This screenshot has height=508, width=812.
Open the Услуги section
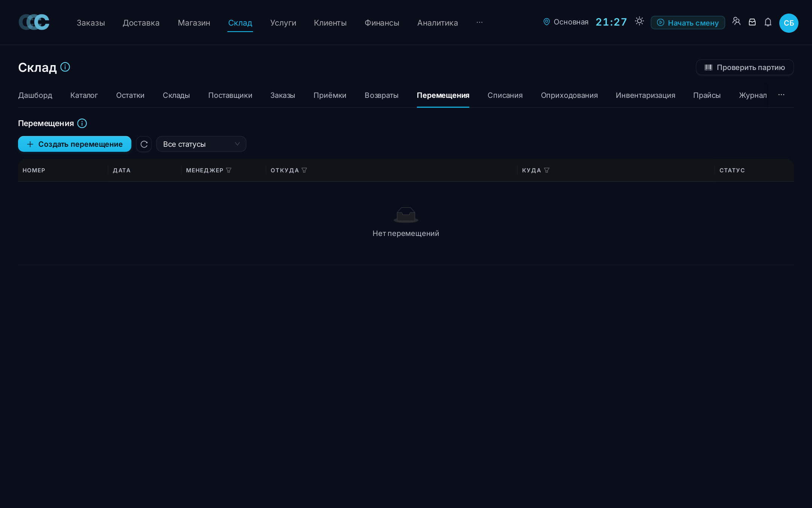[283, 23]
